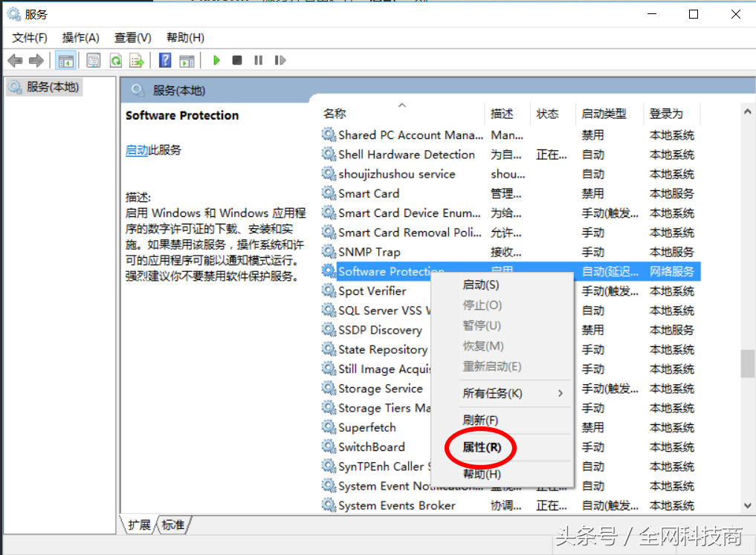Click the Export list toolbar icon
The height and width of the screenshot is (555, 756).
point(137,61)
